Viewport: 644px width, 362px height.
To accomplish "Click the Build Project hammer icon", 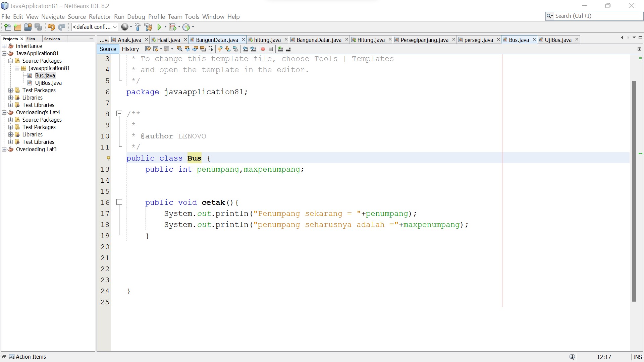I will pos(138,27).
